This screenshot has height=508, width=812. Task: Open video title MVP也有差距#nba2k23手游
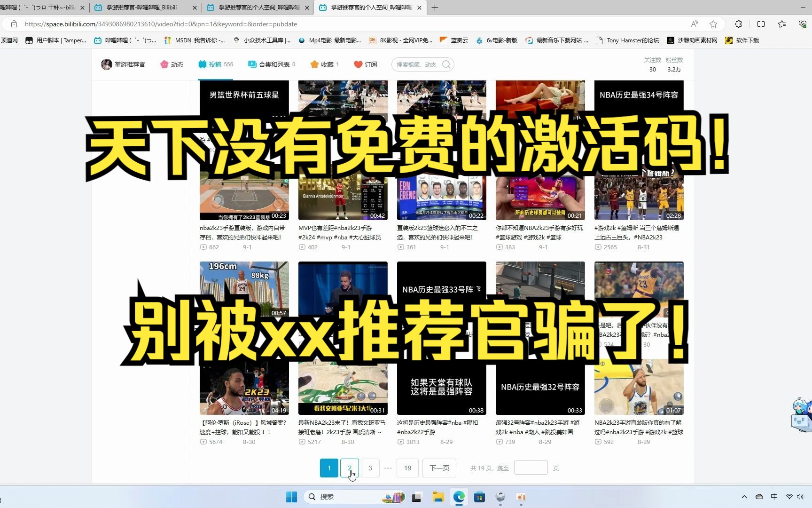[x=340, y=232]
